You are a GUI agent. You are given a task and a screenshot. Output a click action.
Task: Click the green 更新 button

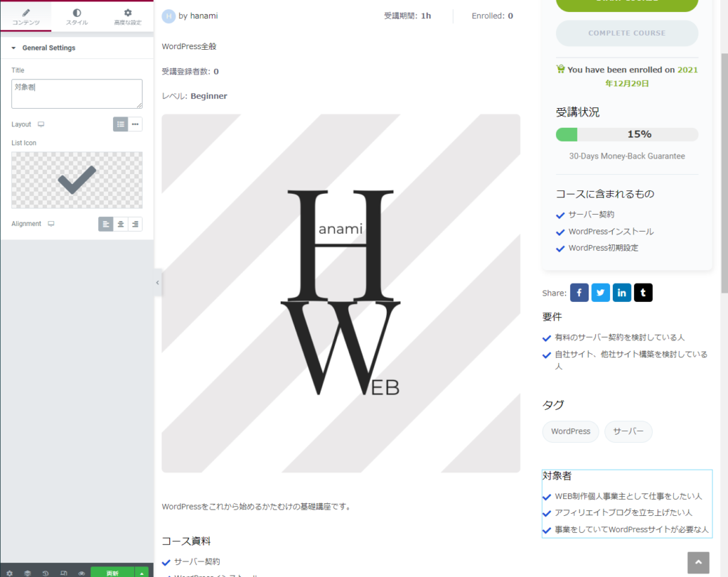(112, 573)
